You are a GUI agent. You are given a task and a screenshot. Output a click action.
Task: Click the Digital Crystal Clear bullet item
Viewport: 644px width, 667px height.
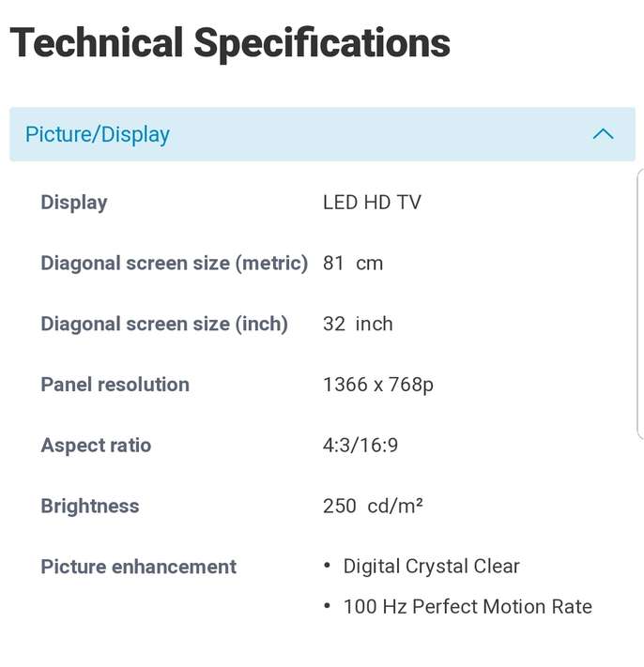pos(431,567)
